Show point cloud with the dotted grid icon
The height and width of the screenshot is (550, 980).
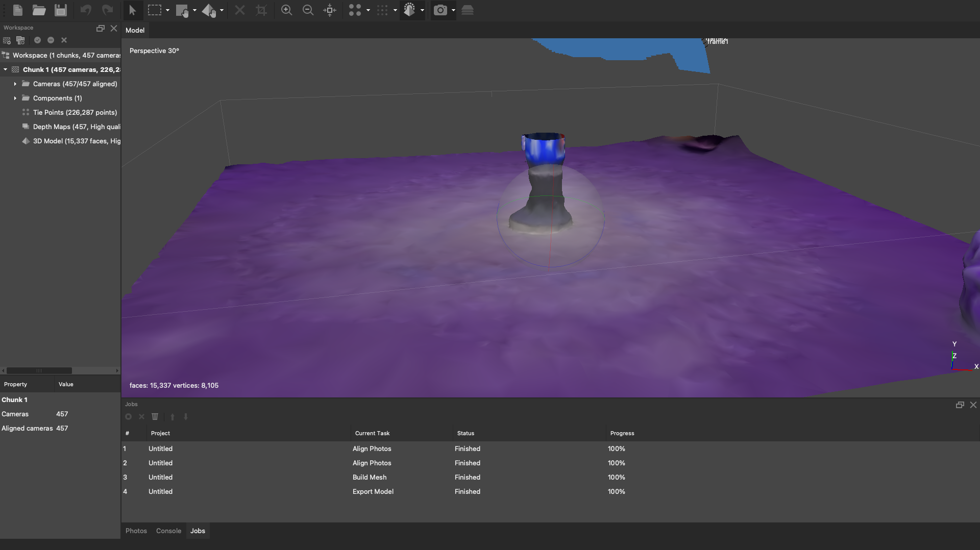pos(382,10)
